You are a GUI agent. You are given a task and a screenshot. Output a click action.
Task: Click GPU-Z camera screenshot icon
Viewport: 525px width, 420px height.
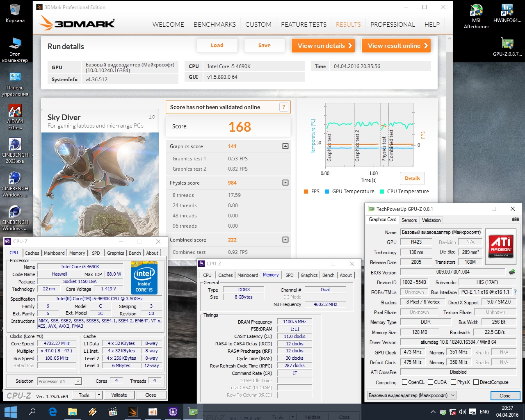click(516, 219)
